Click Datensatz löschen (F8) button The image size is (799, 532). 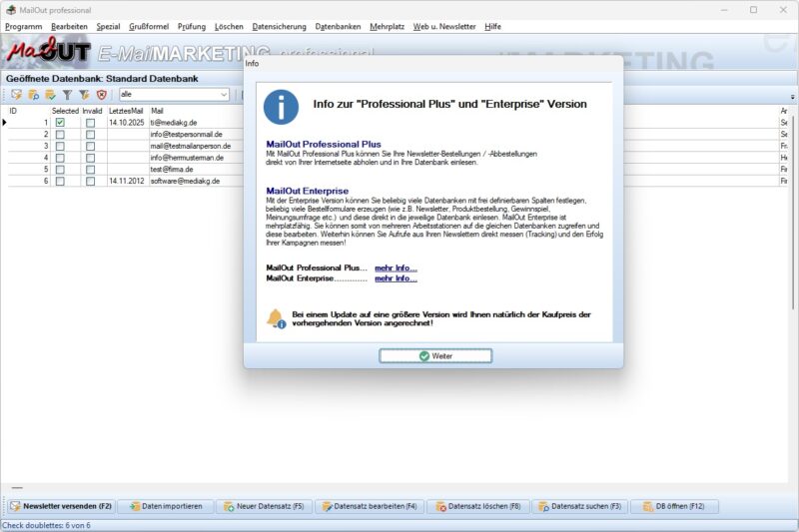[x=478, y=506]
